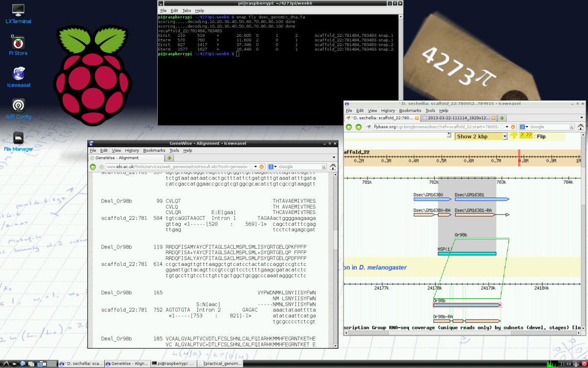Click back arrow in FlyBase browser window
This screenshot has width=588, height=368.
point(349,127)
